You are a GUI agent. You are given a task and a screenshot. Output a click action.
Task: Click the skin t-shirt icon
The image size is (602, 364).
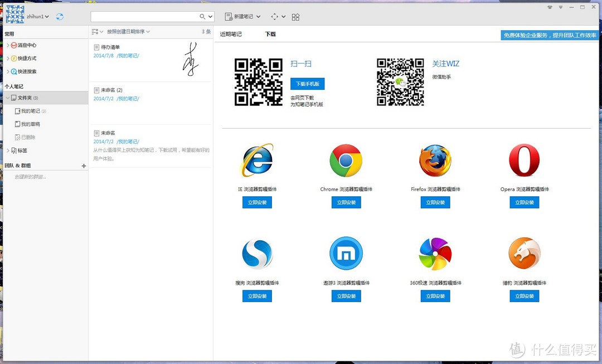point(550,7)
